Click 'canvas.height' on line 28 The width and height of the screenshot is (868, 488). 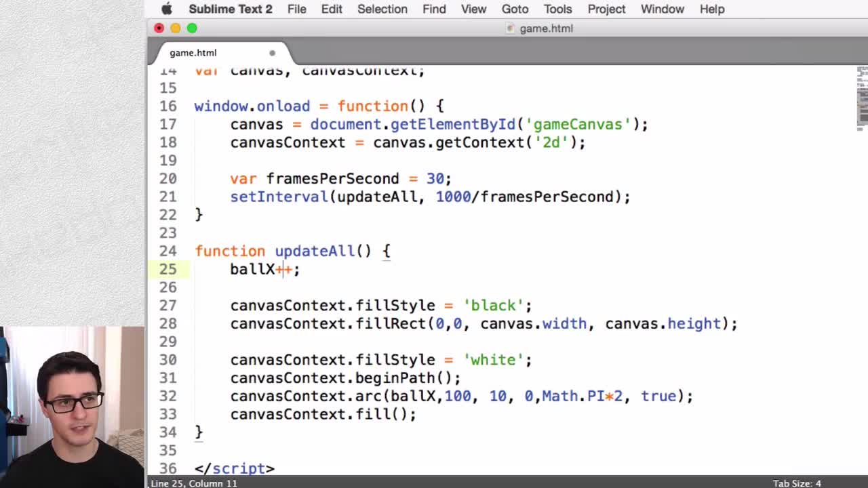point(663,323)
